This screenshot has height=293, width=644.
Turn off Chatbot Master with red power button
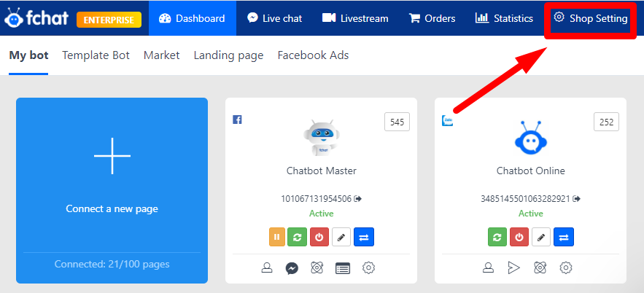319,237
